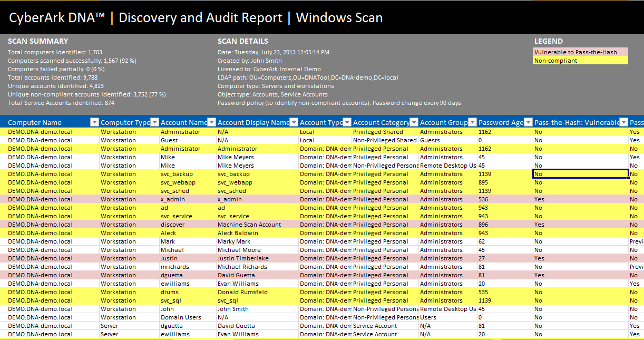Click the password age cell '895'

(505, 182)
